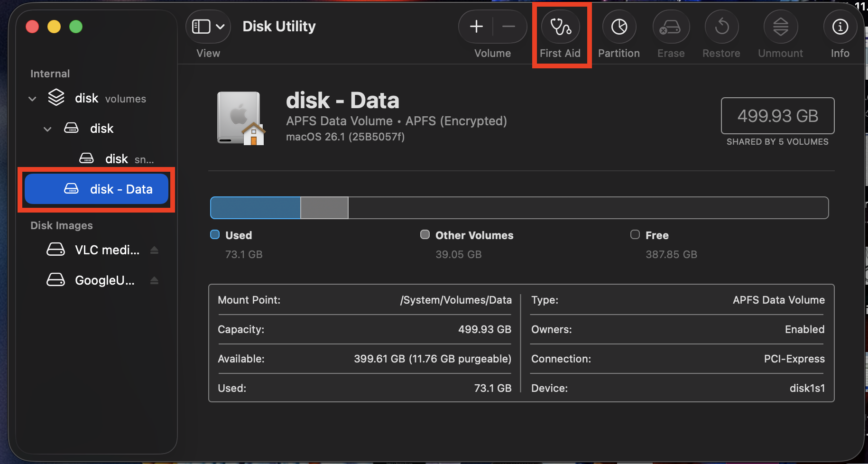The height and width of the screenshot is (464, 868).
Task: Select the Other Volumes checkbox
Action: click(x=425, y=234)
